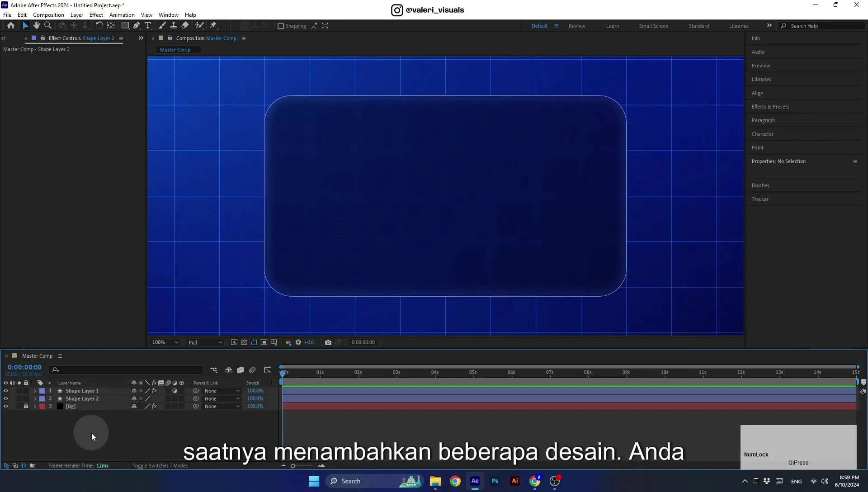Expand Shape Layer 2 properties

[x=35, y=399]
